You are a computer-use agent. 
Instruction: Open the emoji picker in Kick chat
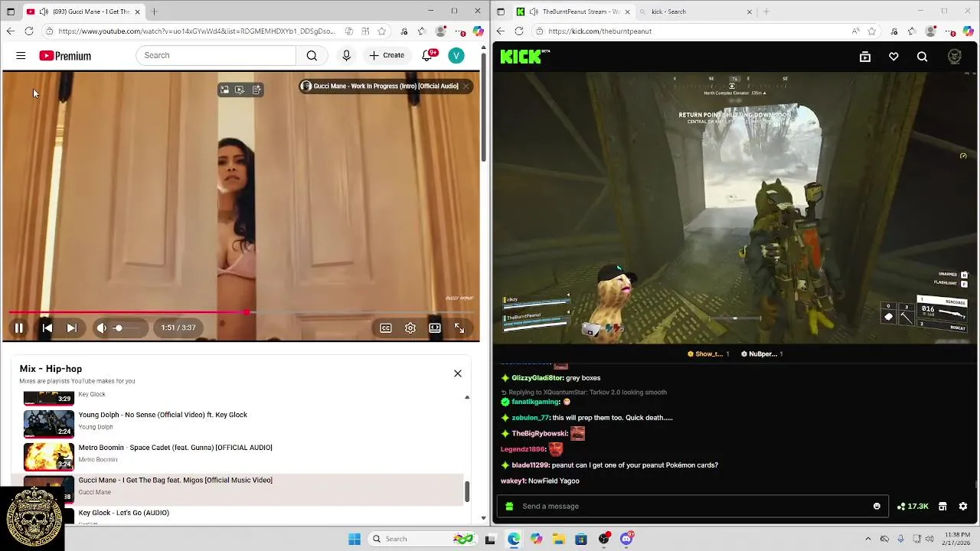tap(877, 506)
